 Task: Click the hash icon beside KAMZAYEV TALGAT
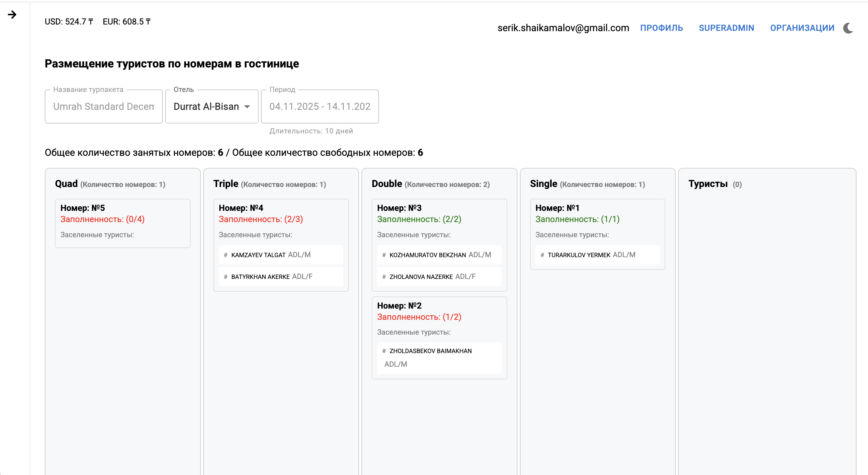click(x=225, y=255)
